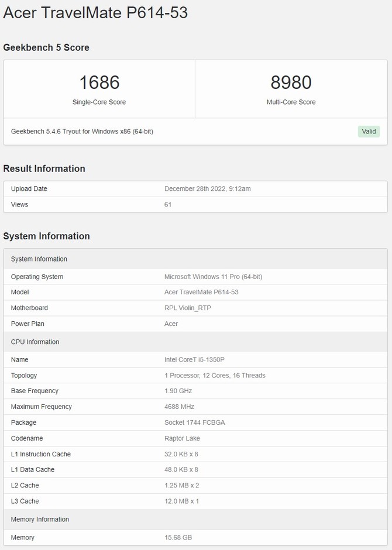Viewport: 392px width, 550px height.
Task: Select the multi-core score value 8980
Action: click(x=291, y=82)
